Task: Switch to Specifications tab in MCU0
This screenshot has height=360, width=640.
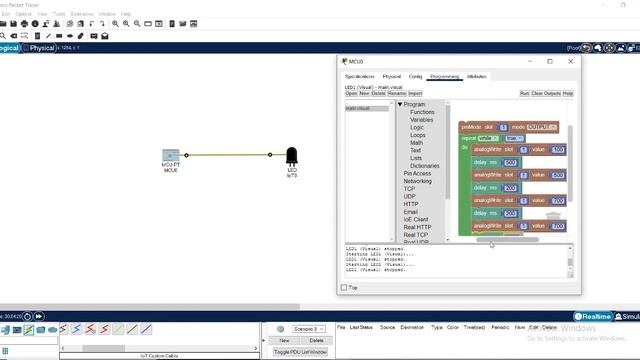Action: coord(359,76)
